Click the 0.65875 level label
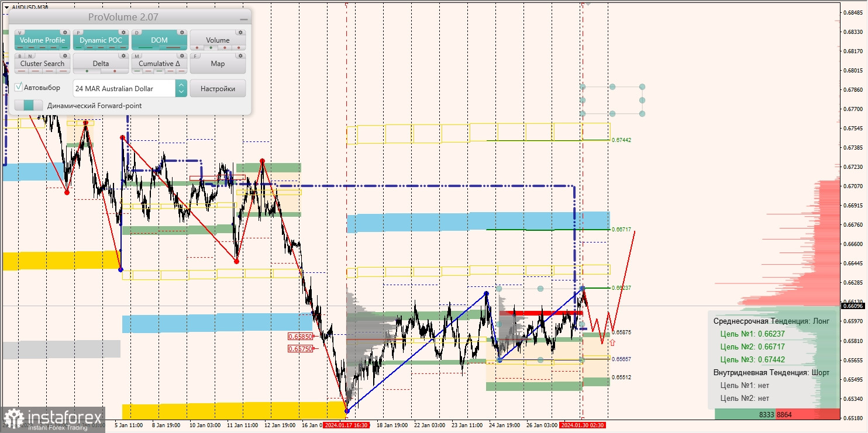The height and width of the screenshot is (433, 868). point(621,332)
